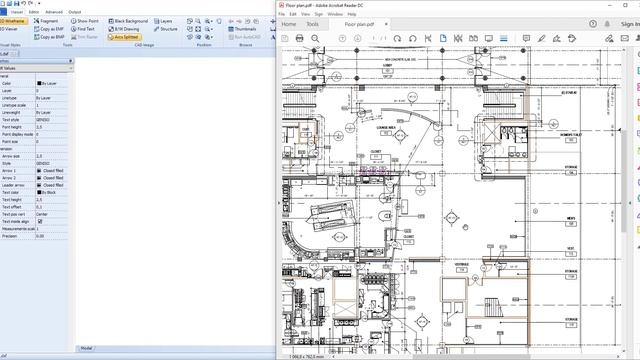Open the Arrow 1 Closed filled dropdown

point(51,171)
